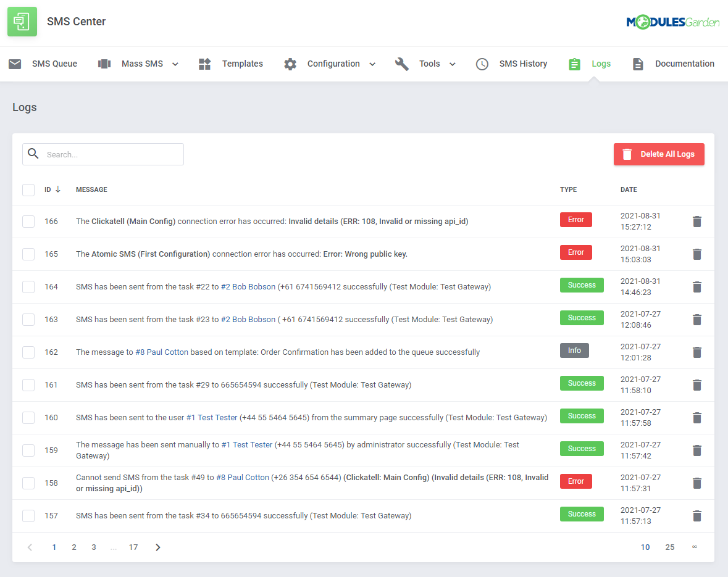Open Documentation via the document icon
Screen dimensions: 728x577
(x=638, y=63)
